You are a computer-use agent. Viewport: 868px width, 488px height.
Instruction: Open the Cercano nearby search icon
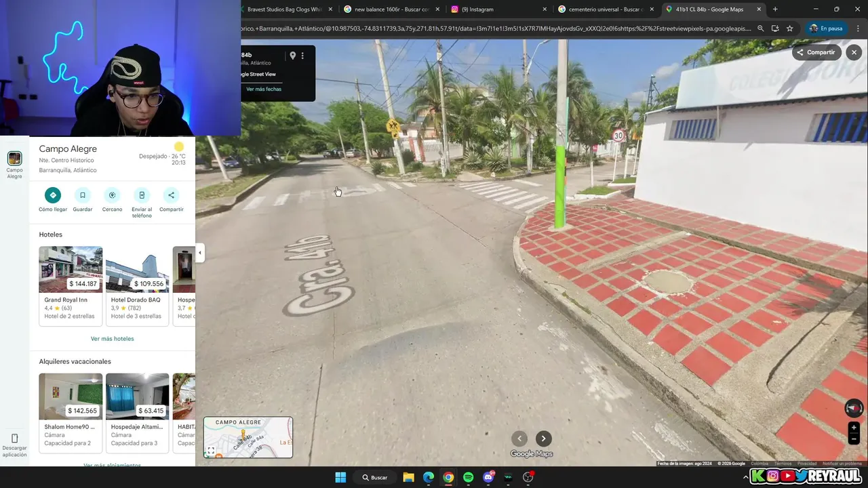pos(112,195)
